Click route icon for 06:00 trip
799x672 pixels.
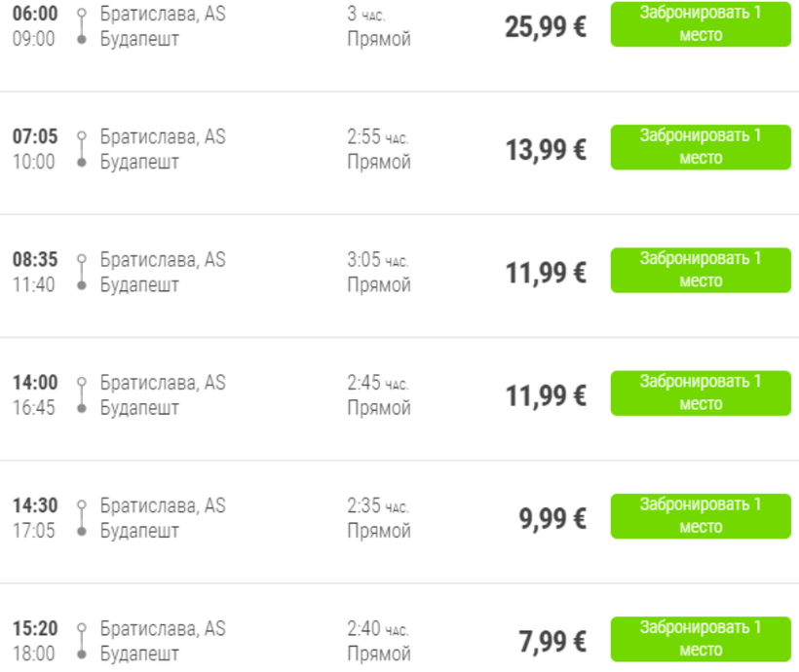82,26
